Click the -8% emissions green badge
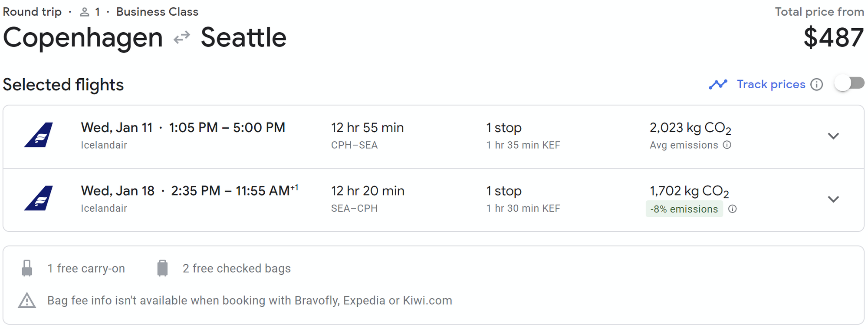 coord(684,209)
